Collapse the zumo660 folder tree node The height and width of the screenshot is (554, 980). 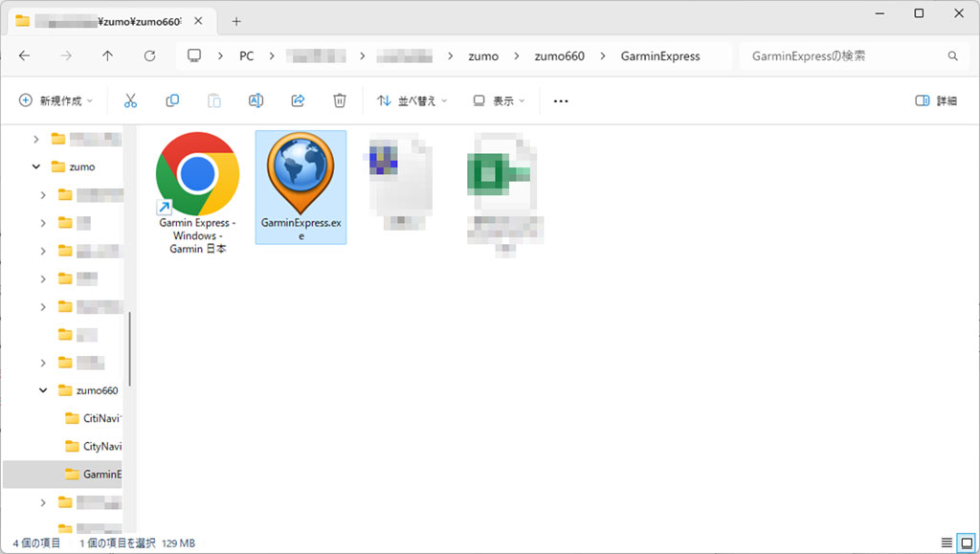pyautogui.click(x=43, y=390)
